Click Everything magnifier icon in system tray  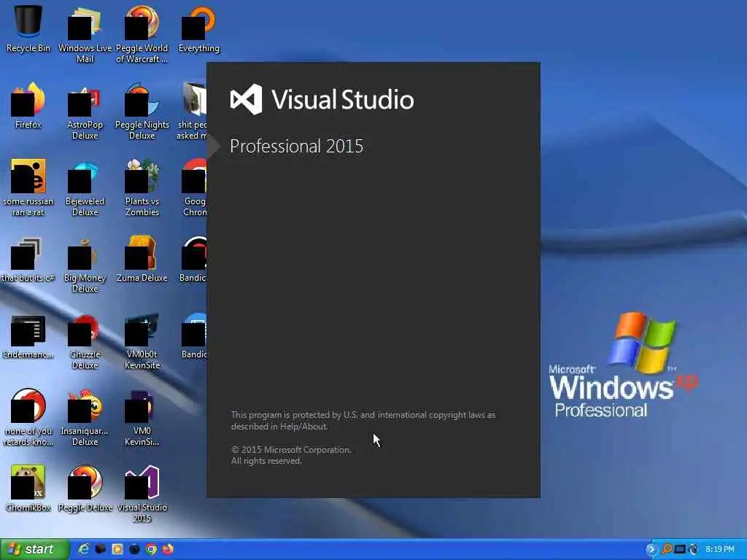click(x=667, y=550)
